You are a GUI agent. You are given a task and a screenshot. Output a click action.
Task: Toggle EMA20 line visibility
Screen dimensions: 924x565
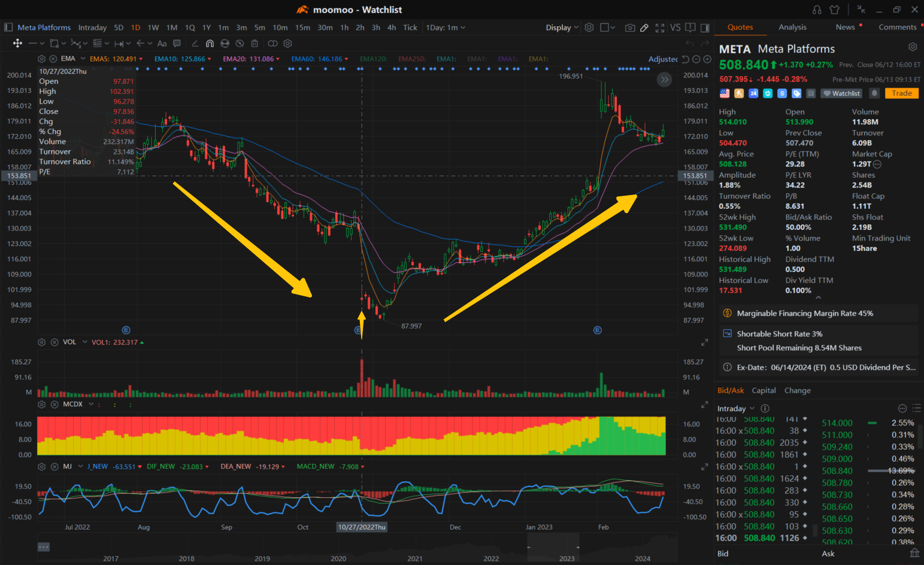[x=252, y=59]
